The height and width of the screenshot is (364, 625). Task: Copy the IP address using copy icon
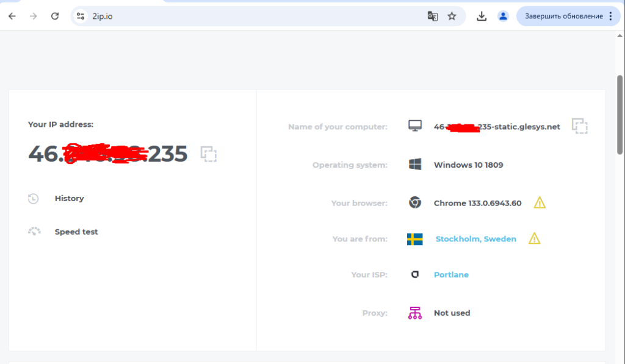209,154
